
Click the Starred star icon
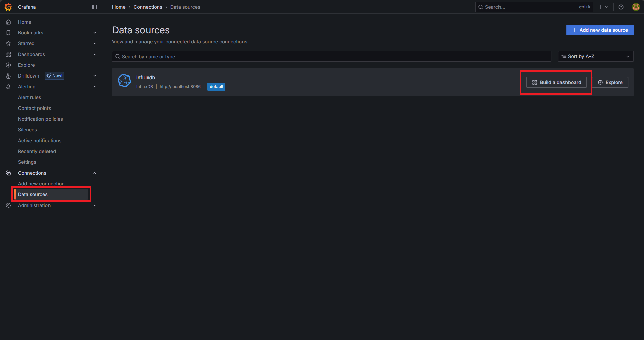[8, 43]
